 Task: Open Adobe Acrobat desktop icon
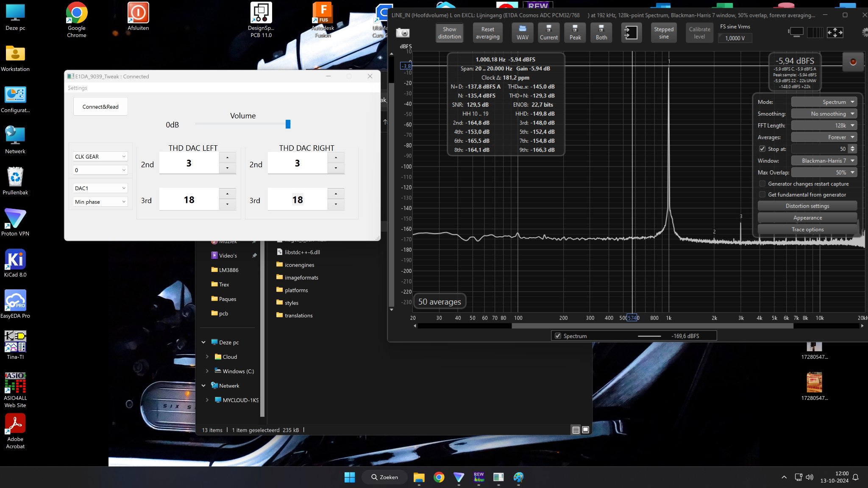click(x=15, y=431)
